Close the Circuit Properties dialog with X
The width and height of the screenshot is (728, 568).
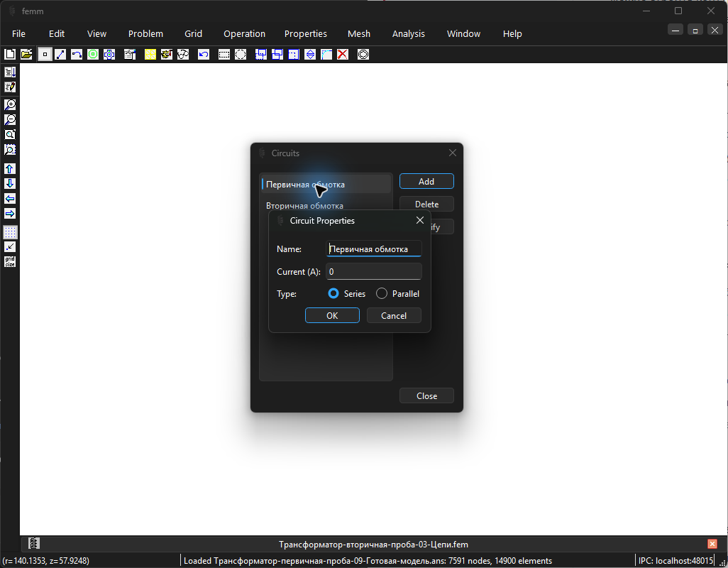pos(420,221)
